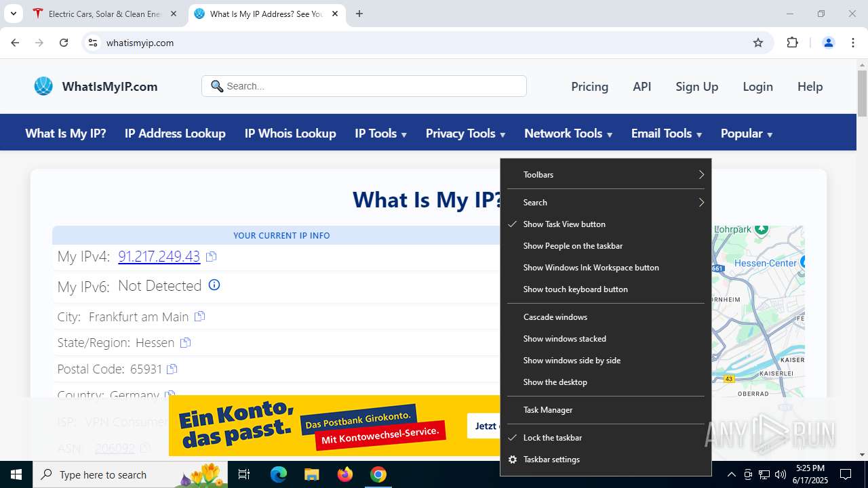Choose Show windows stacked

coord(606,339)
